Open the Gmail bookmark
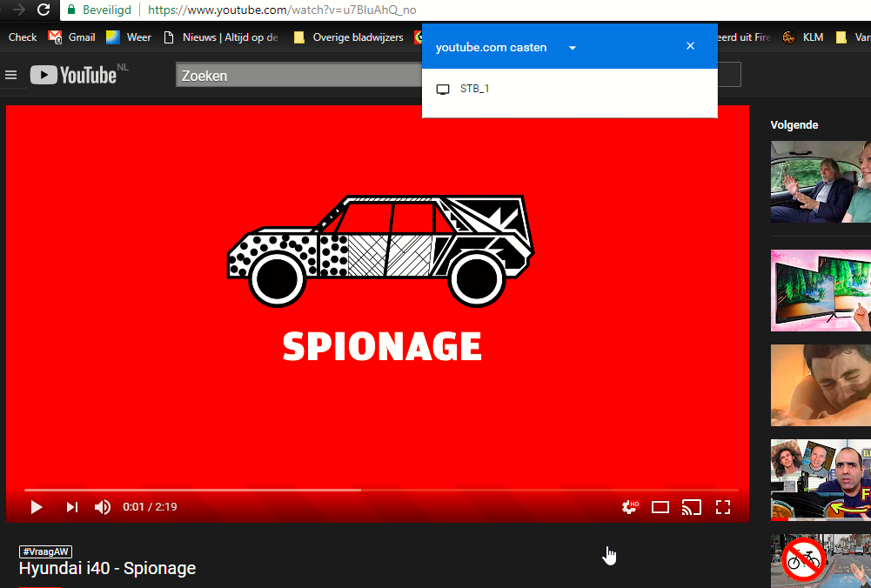This screenshot has height=588, width=871. (x=71, y=37)
